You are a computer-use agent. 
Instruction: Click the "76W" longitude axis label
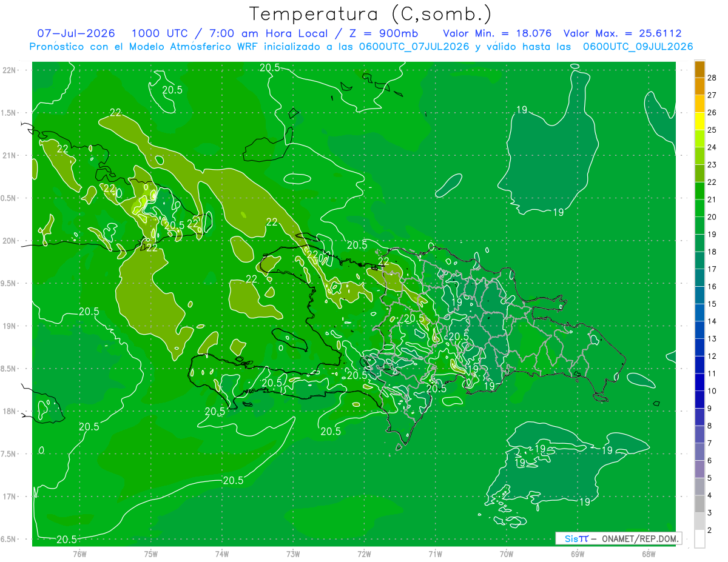coord(79,554)
